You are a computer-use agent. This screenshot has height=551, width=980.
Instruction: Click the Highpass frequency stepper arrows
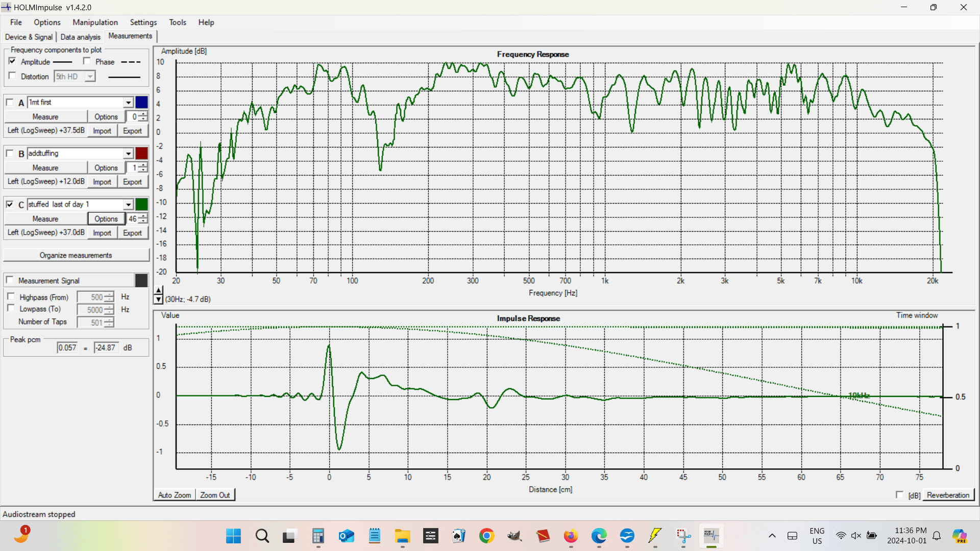coord(109,297)
